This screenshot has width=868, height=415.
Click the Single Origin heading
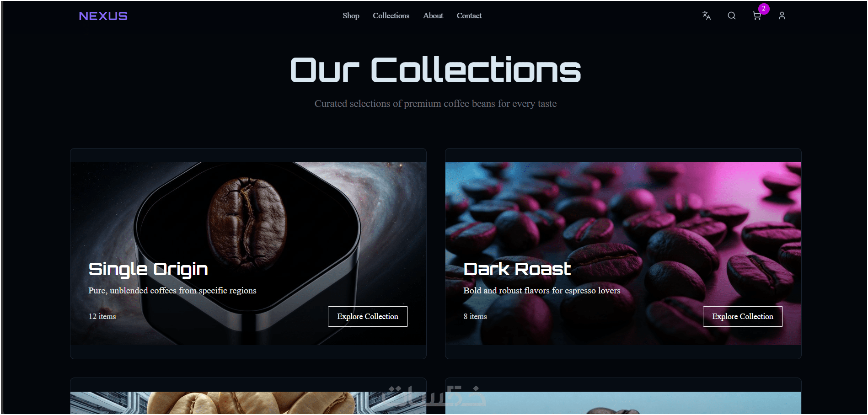coord(148,270)
